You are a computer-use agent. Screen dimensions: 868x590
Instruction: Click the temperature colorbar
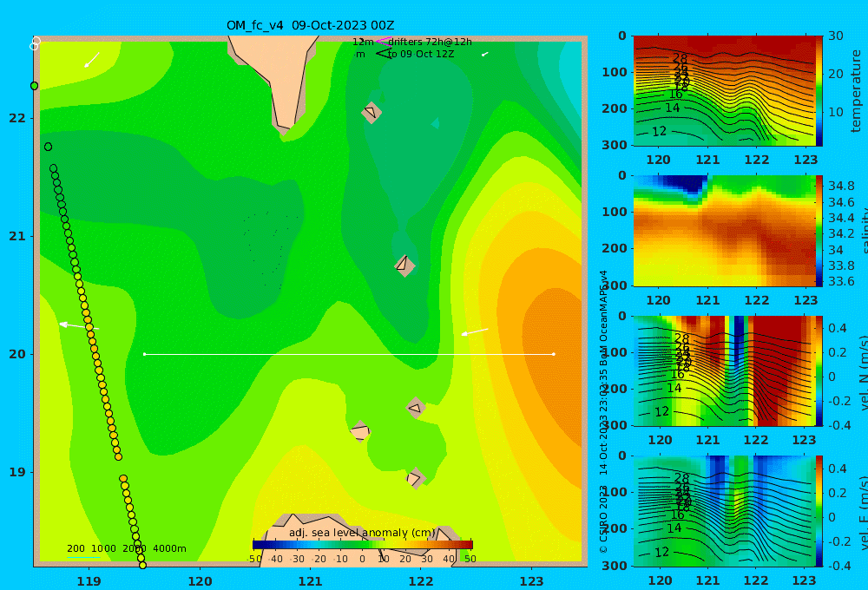coord(819,91)
